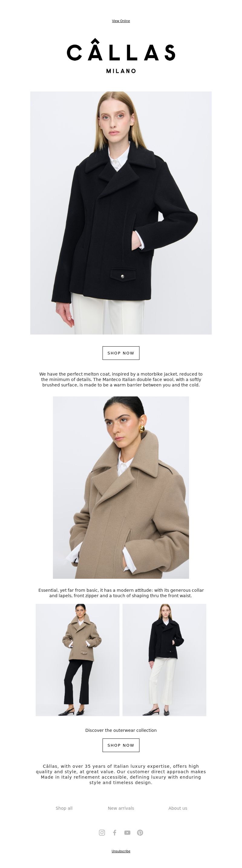Open the Shop all footer link
This screenshot has height=868, width=242.
(x=64, y=808)
